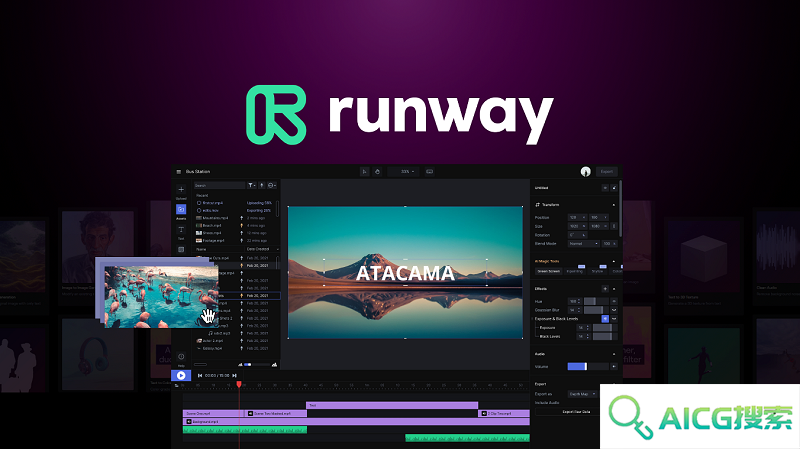
Task: Click the upload arrow icon beside filter
Action: pos(262,185)
